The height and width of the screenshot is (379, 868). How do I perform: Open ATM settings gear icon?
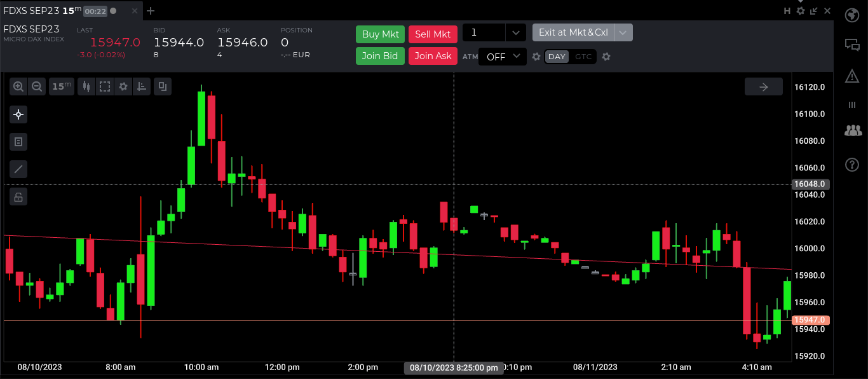[x=536, y=57]
